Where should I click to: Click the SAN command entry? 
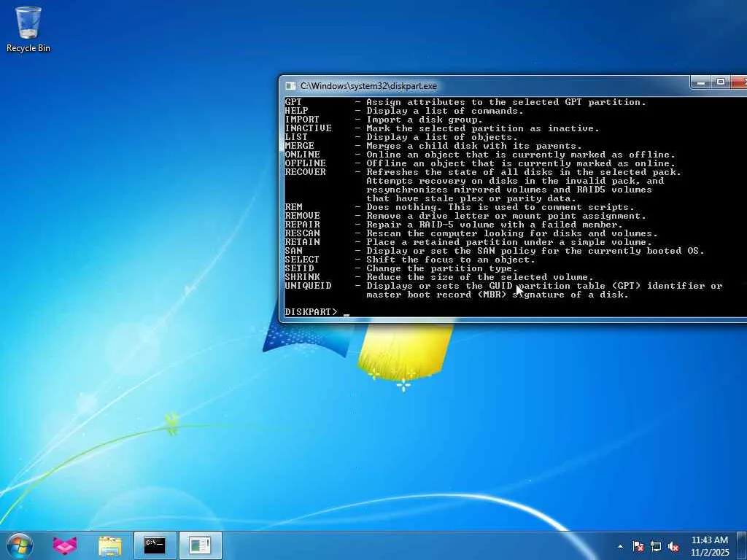click(x=494, y=251)
